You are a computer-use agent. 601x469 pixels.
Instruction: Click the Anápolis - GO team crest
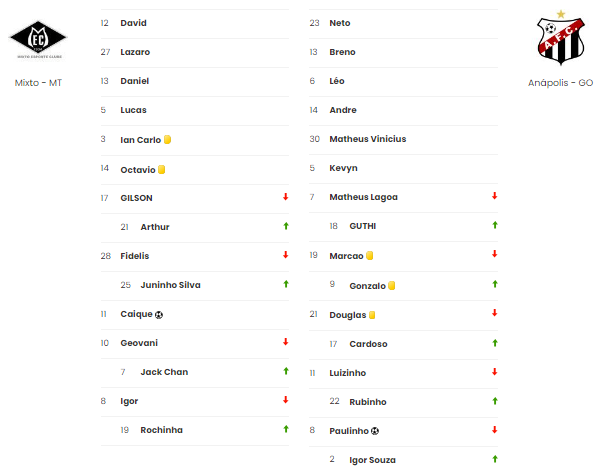click(x=561, y=38)
